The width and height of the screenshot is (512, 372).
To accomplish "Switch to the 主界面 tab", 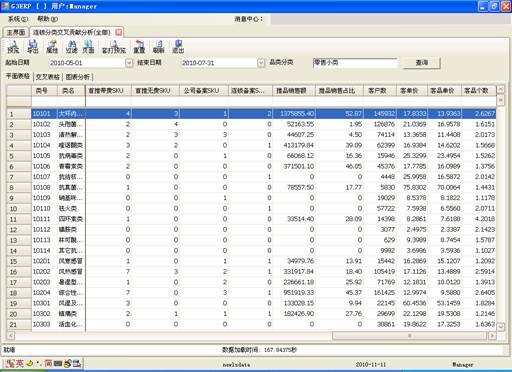I will coord(16,32).
